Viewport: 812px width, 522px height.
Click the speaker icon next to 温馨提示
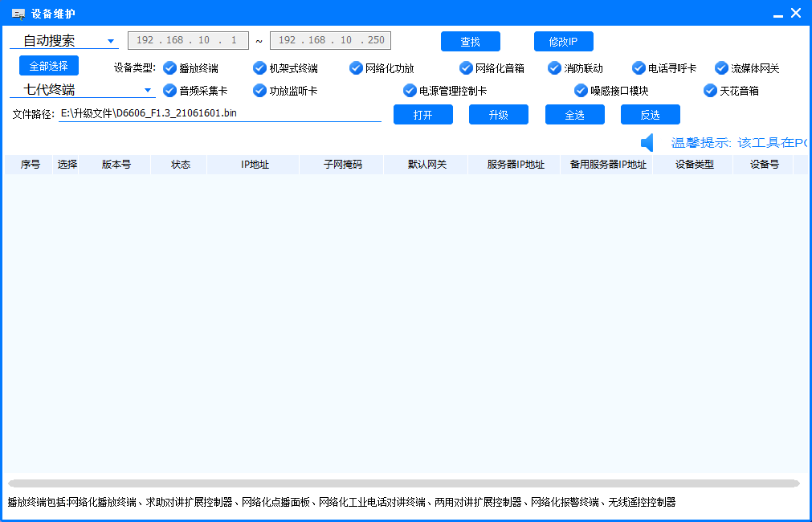pyautogui.click(x=649, y=142)
